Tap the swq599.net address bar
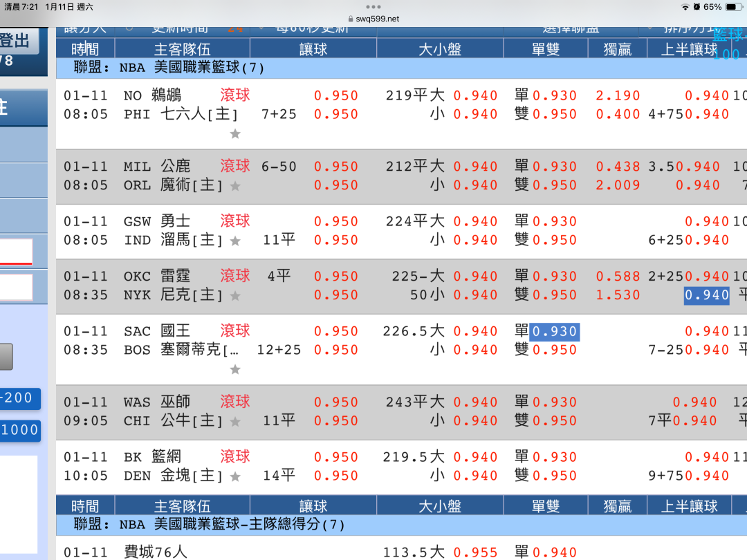Image resolution: width=747 pixels, height=560 pixels. pos(373,19)
